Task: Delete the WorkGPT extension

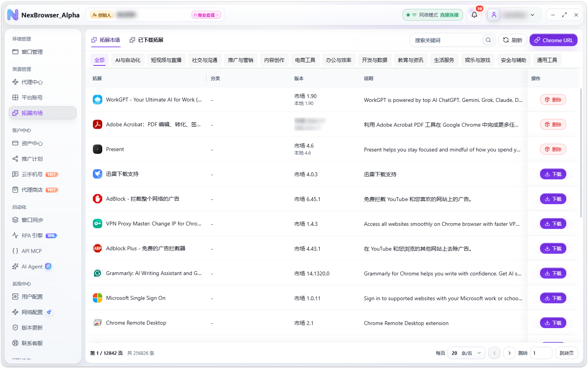Action: 553,100
